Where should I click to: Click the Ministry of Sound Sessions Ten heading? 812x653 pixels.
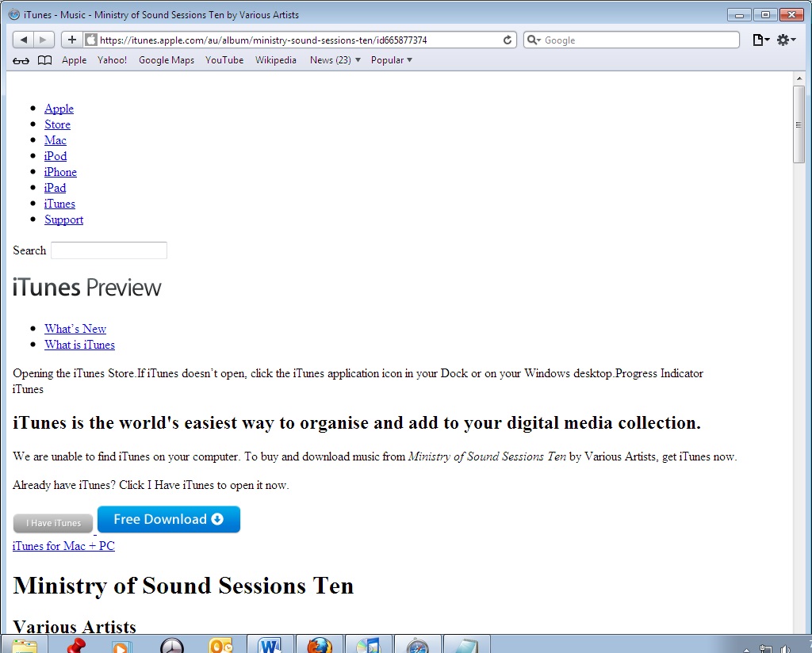183,586
